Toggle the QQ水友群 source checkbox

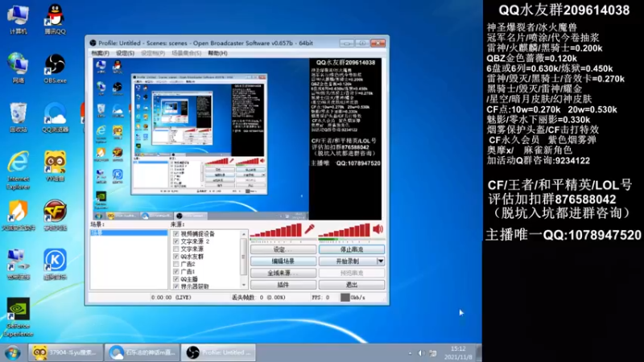point(176,257)
